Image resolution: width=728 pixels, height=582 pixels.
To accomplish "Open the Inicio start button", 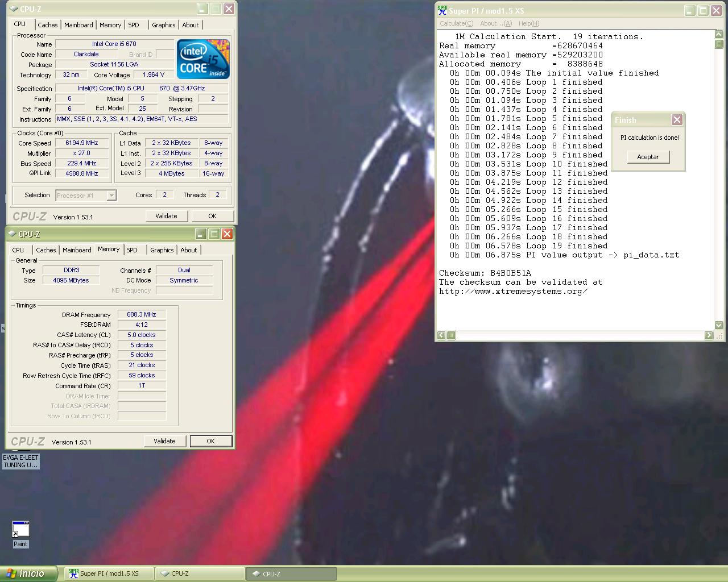I will point(28,573).
